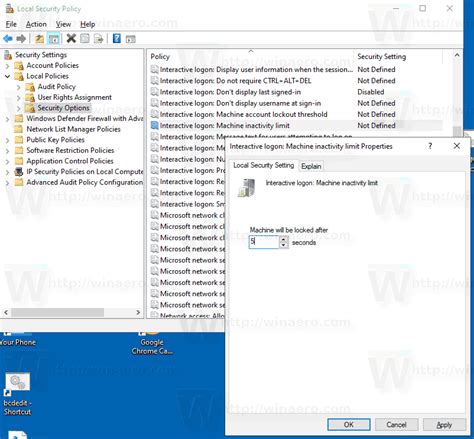Expand Software Restriction Policies node
Viewport: 474px width, 439px height.
pyautogui.click(x=8, y=151)
